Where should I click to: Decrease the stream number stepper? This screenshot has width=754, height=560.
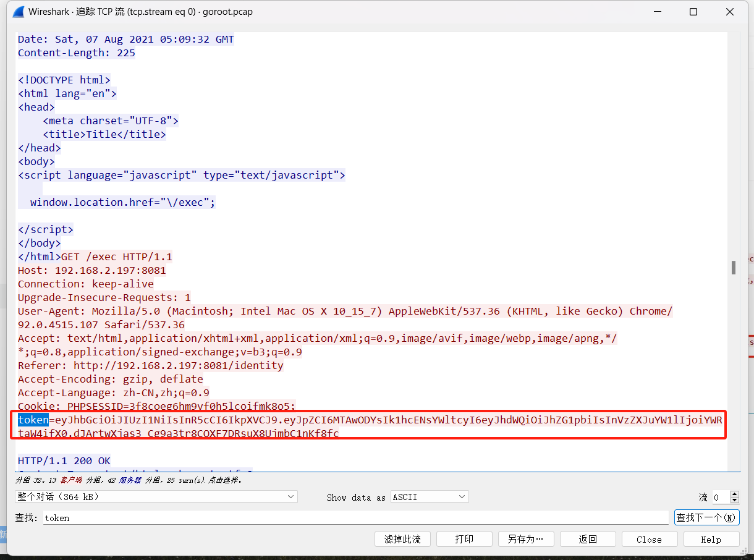[x=734, y=500]
